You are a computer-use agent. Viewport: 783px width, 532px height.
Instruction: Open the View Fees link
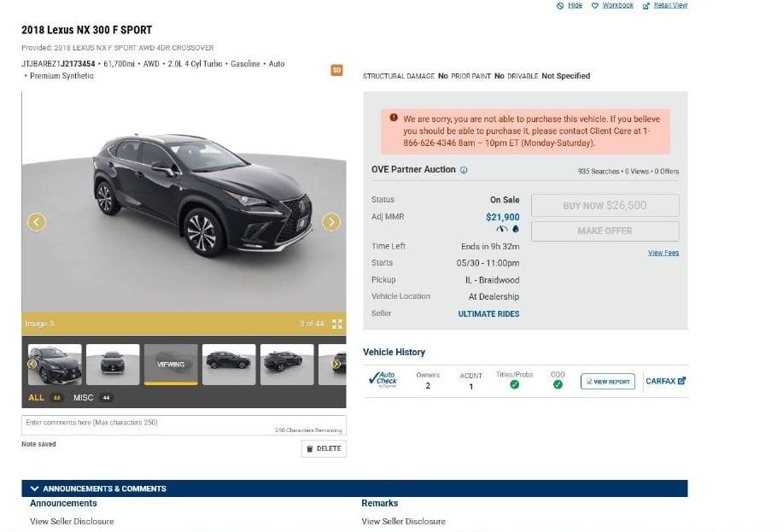663,253
